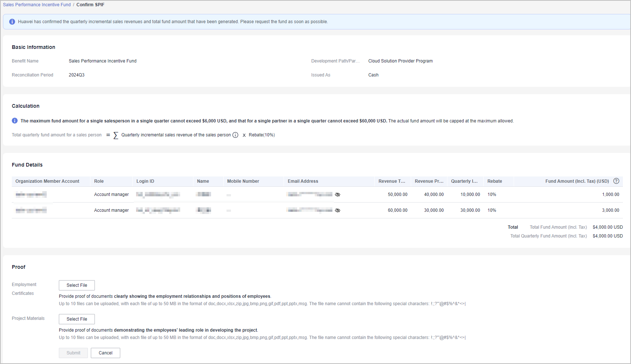The image size is (631, 364).
Task: Select file for Project Materials
Action: click(x=77, y=319)
